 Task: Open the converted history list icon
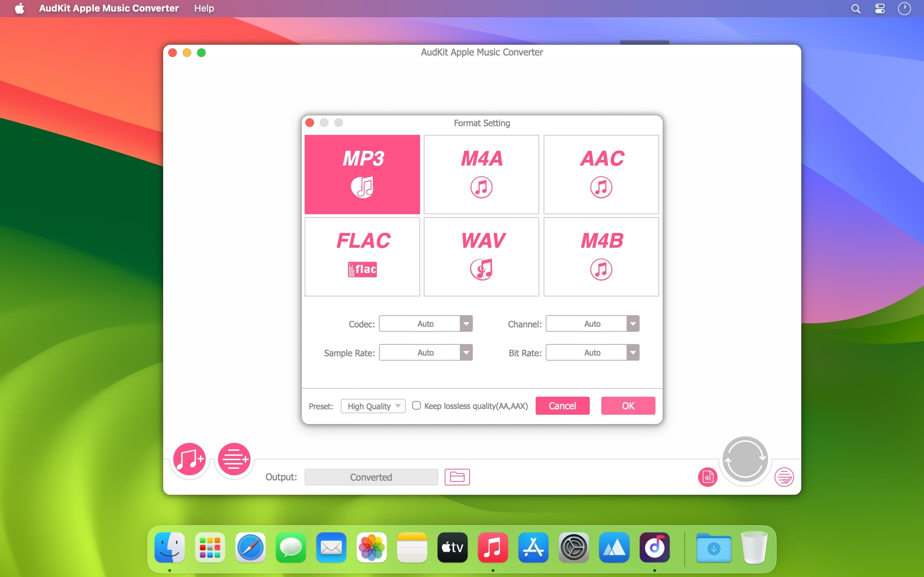[x=784, y=477]
